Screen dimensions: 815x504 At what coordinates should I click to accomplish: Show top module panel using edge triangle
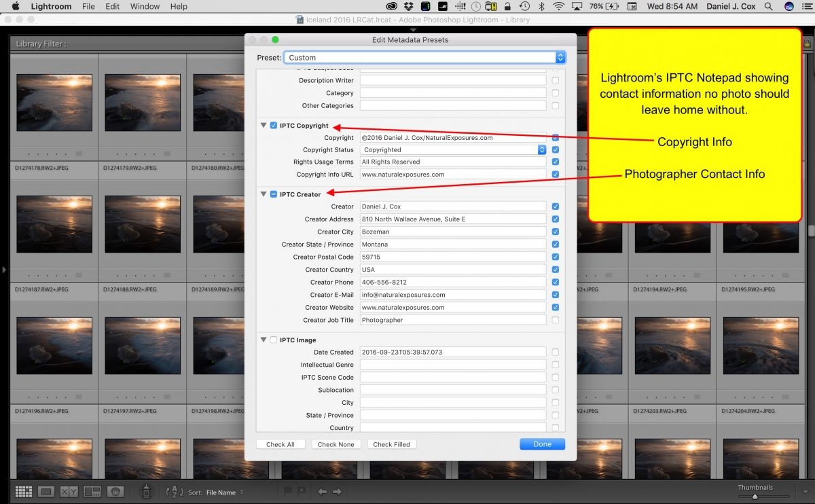(413, 30)
